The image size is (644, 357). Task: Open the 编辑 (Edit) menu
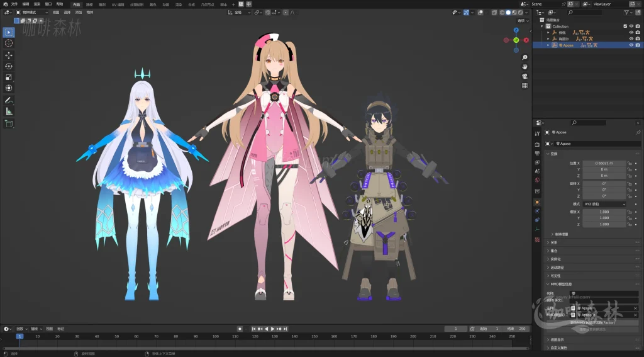tap(25, 4)
